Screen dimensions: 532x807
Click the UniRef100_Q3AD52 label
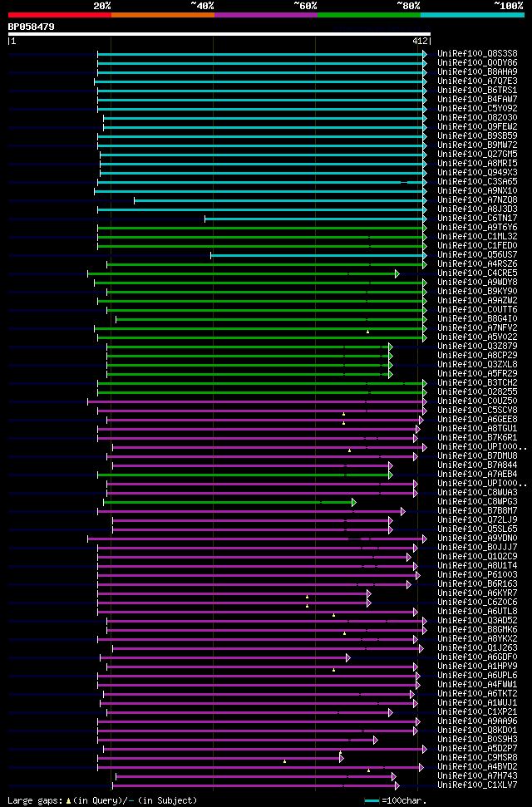point(477,621)
